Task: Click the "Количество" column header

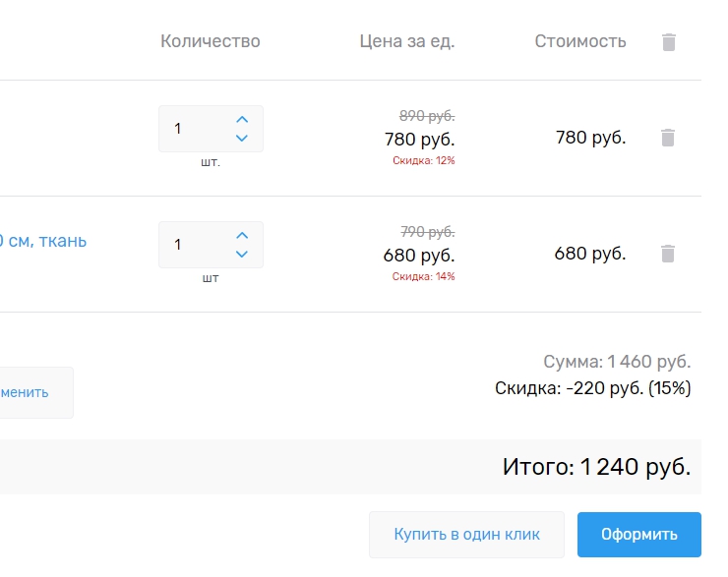Action: click(211, 41)
